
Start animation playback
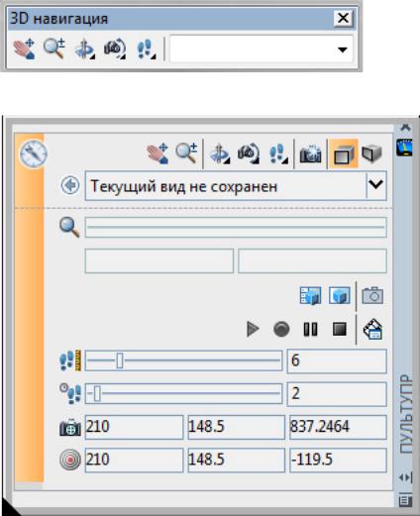[253, 329]
